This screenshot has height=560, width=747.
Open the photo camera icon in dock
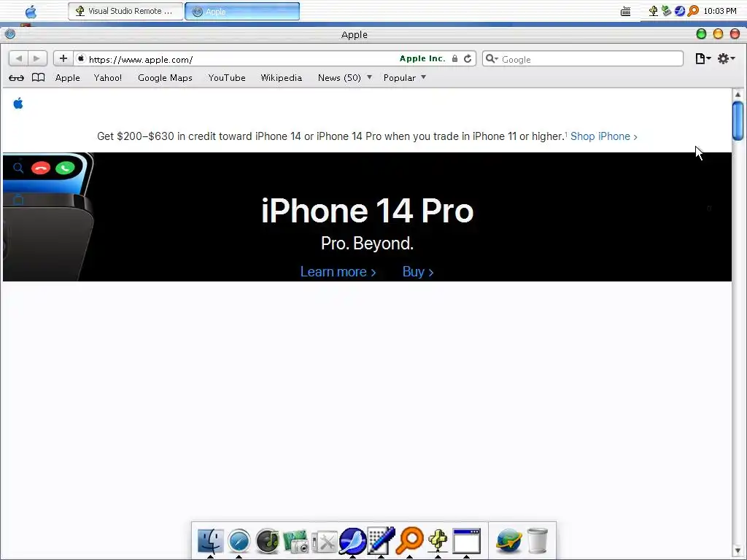(x=296, y=542)
